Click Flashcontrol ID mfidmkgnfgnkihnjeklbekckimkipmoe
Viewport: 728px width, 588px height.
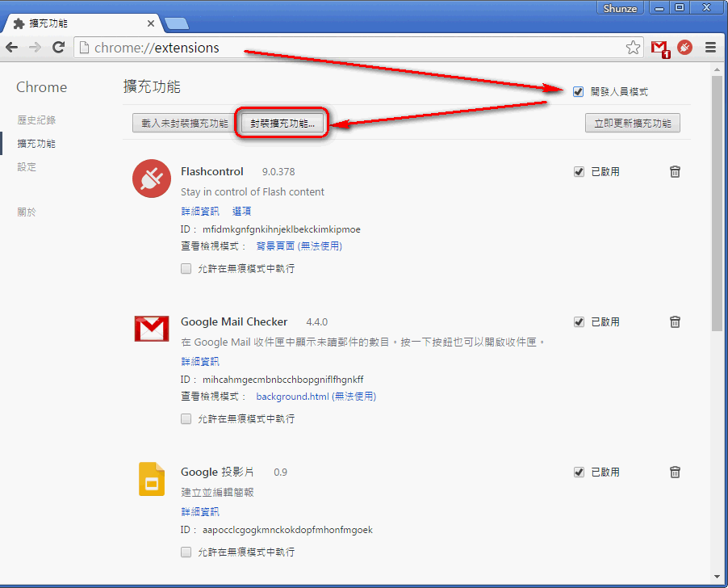click(x=282, y=229)
